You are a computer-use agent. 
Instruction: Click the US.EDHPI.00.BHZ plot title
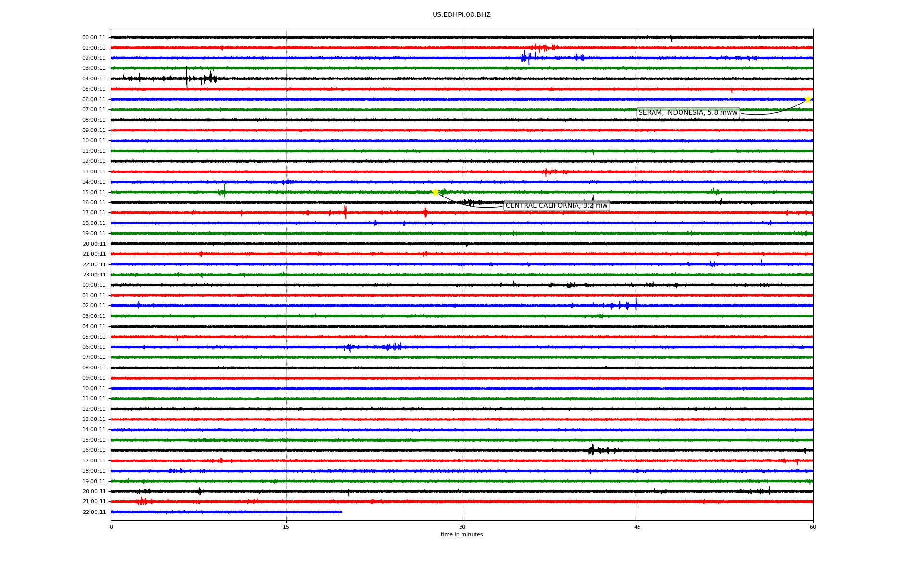point(462,15)
